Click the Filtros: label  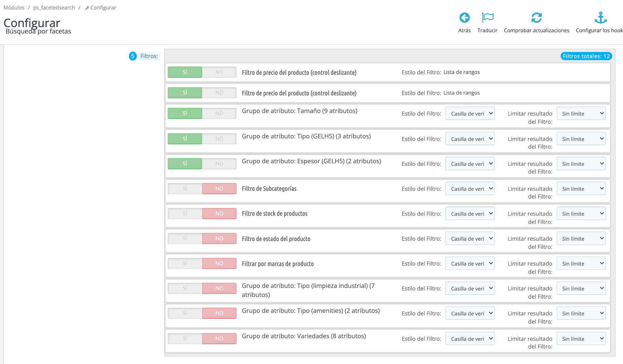tap(149, 56)
